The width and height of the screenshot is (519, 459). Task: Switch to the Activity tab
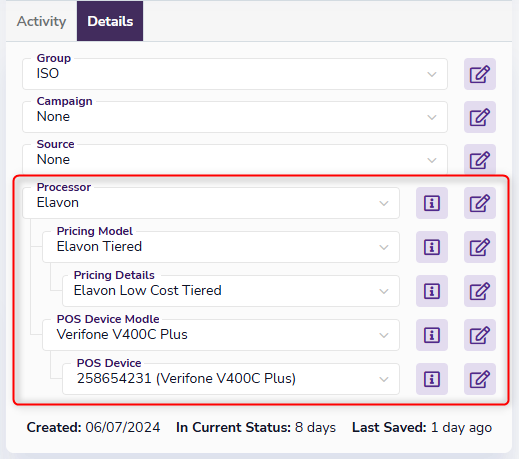[41, 21]
